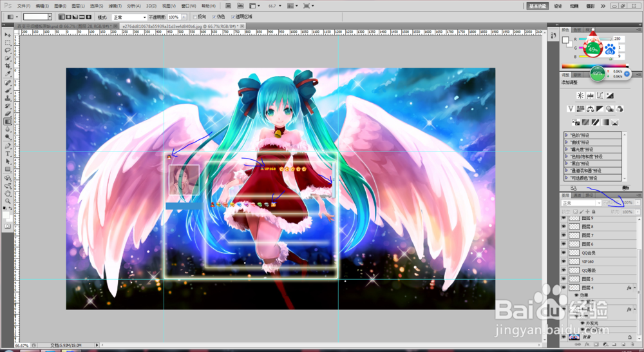The width and height of the screenshot is (644, 352).
Task: Select the Rectangular Marquee tool
Action: tap(8, 43)
